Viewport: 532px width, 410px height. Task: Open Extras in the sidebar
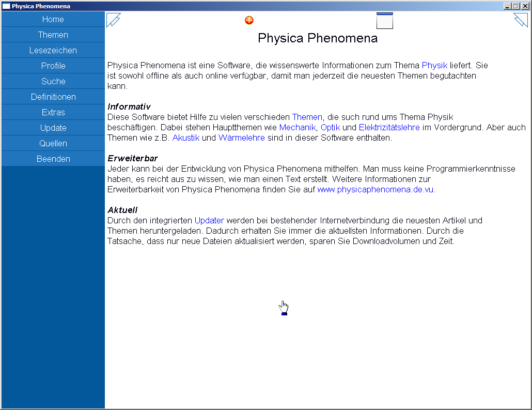click(53, 112)
